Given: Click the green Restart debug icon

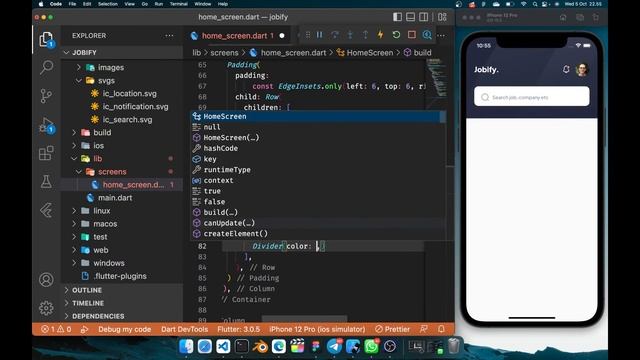Looking at the screenshot, I should (396, 35).
